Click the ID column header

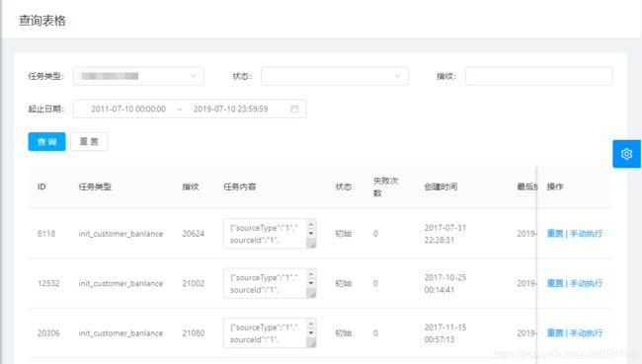(41, 186)
